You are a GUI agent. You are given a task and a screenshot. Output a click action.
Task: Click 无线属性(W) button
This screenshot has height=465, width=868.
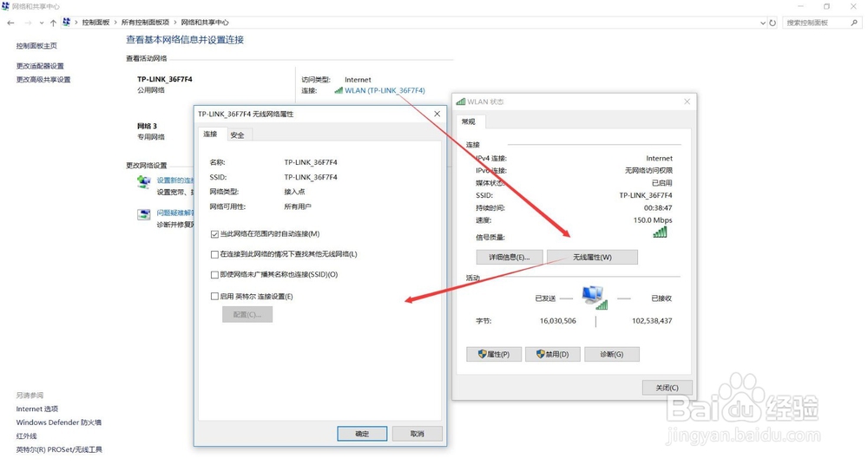[592, 258]
